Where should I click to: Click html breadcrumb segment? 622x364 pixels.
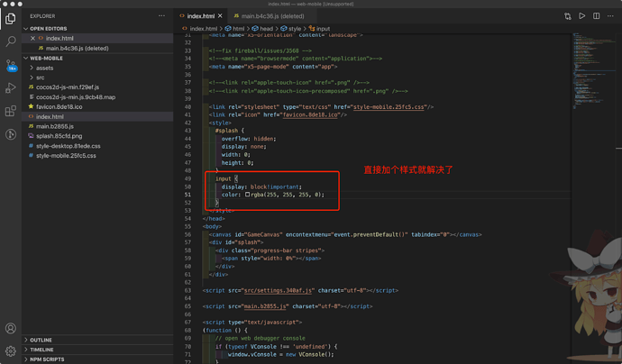(238, 29)
